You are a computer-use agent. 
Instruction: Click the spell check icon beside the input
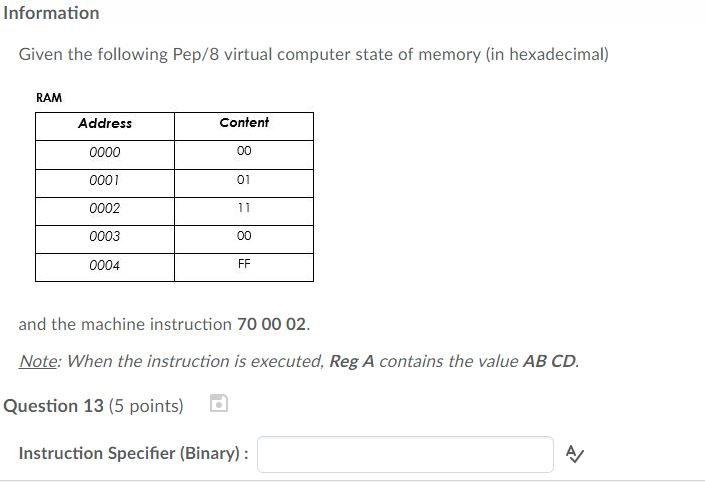575,454
